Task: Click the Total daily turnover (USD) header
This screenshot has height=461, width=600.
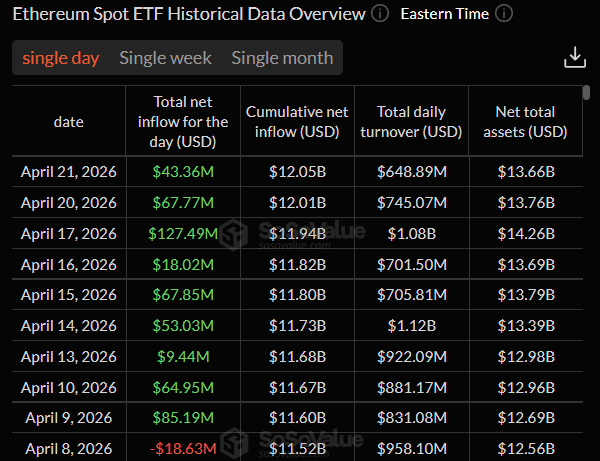Action: (411, 122)
